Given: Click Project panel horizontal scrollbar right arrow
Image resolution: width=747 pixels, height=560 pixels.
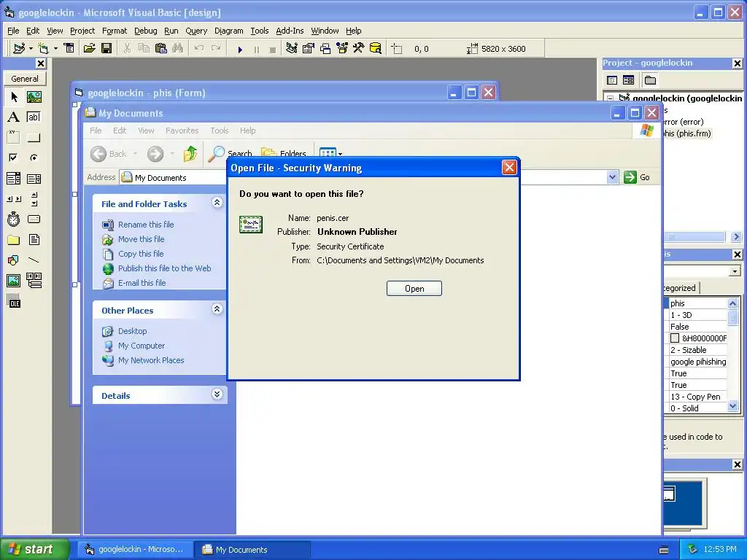Looking at the screenshot, I should (x=736, y=237).
